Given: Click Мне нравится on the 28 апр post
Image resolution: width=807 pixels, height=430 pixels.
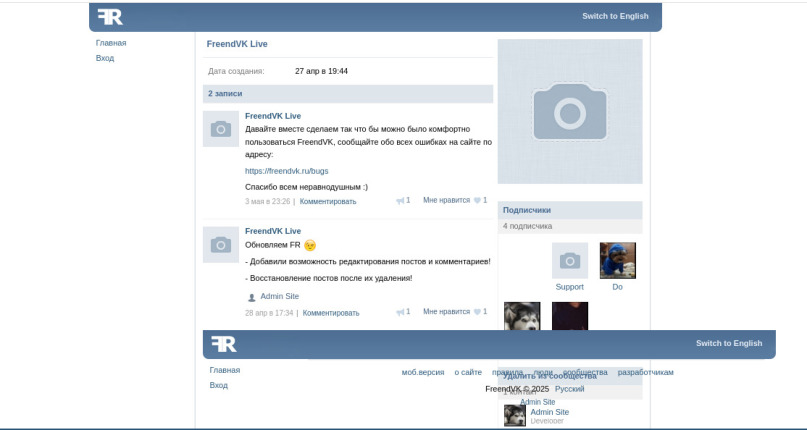Looking at the screenshot, I should pyautogui.click(x=446, y=312).
